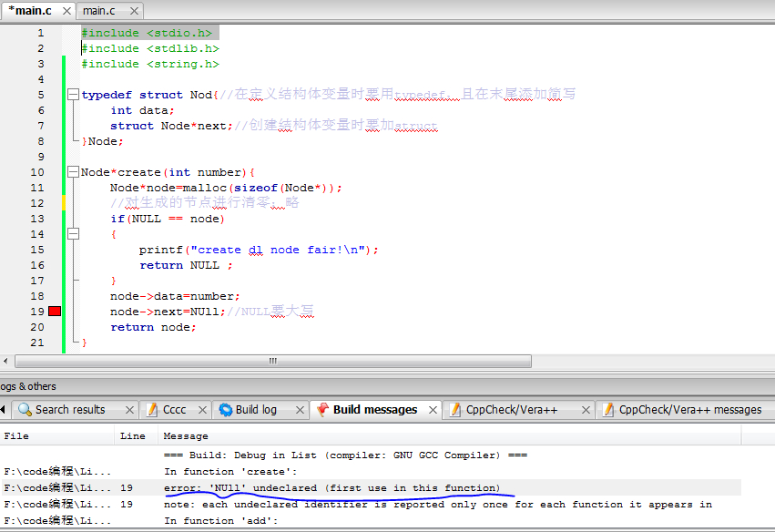Click the first CppCheck/Vera++ tab icon
Viewport: 775px width, 532px height.
tap(455, 410)
